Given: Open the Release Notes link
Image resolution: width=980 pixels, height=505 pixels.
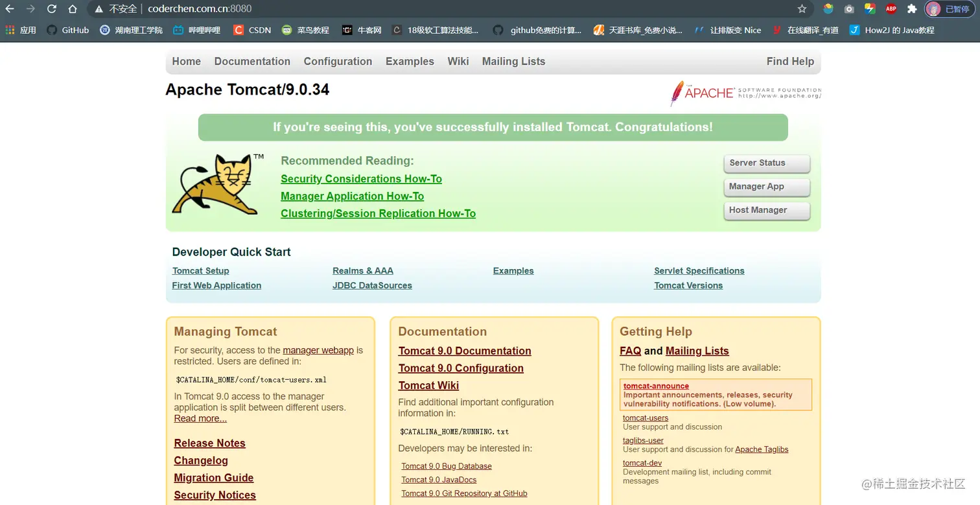Looking at the screenshot, I should click(x=209, y=443).
